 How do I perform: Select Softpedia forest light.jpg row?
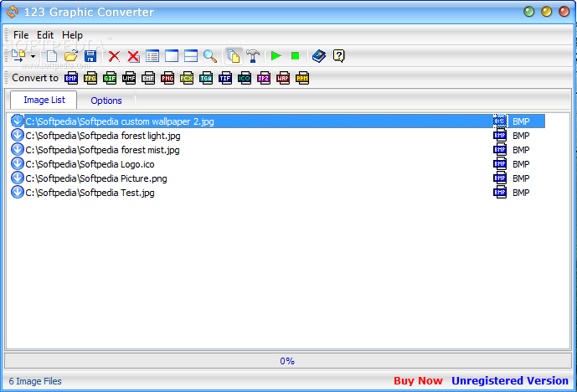pyautogui.click(x=278, y=136)
